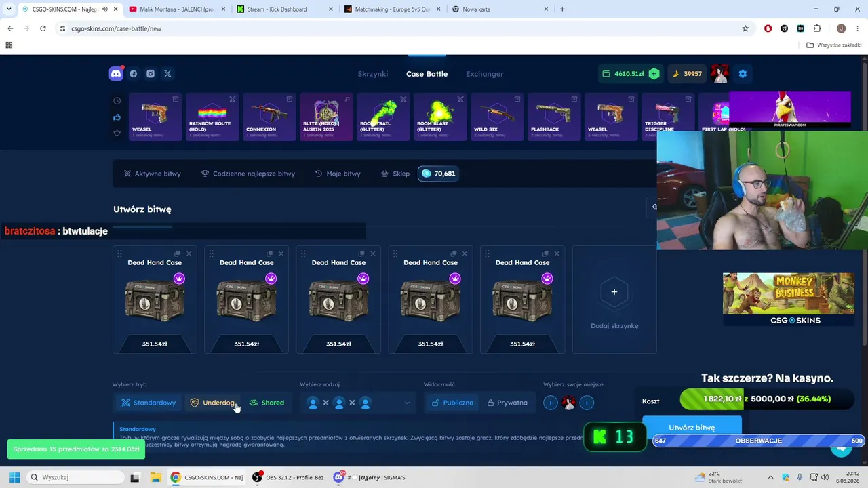
Task: Remove the second Dead Hand Case
Action: tap(281, 253)
